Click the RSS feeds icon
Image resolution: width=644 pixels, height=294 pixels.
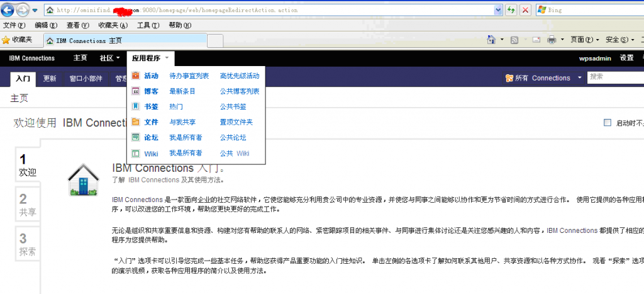[514, 40]
